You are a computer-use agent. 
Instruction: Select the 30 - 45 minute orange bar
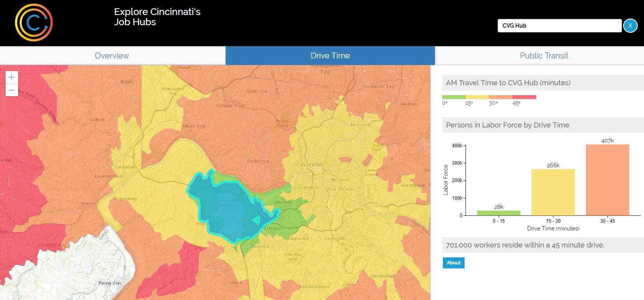(607, 180)
